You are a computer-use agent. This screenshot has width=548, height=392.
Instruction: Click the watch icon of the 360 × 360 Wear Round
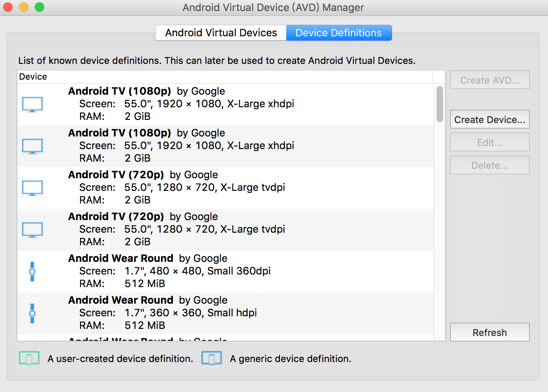(32, 314)
